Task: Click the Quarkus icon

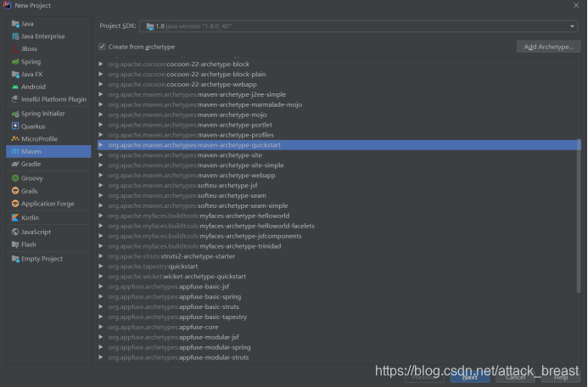Action: pos(15,126)
